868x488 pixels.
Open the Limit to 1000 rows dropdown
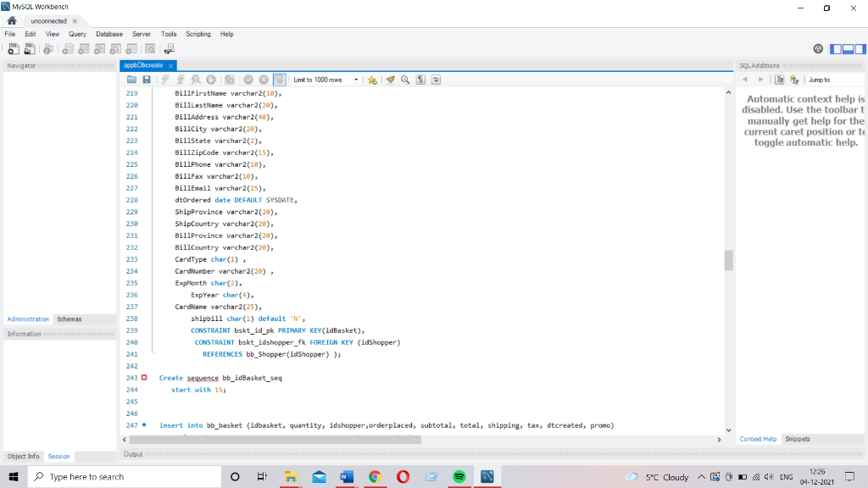coord(325,80)
